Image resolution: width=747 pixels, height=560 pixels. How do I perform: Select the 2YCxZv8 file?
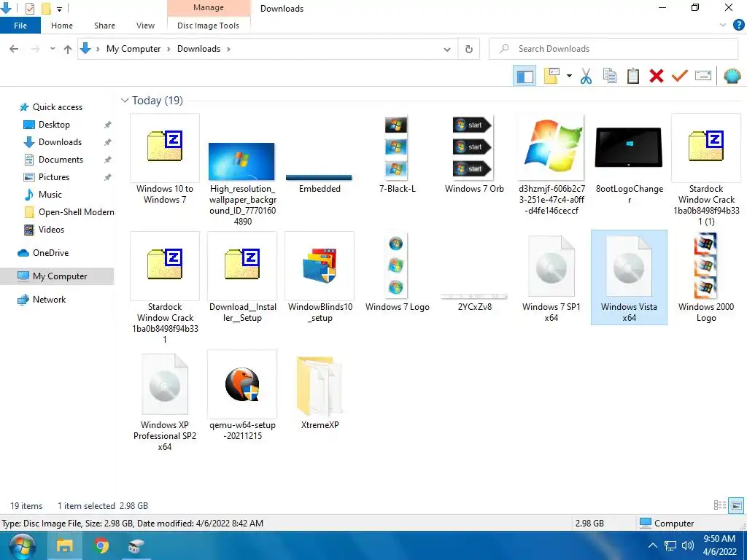pyautogui.click(x=474, y=302)
